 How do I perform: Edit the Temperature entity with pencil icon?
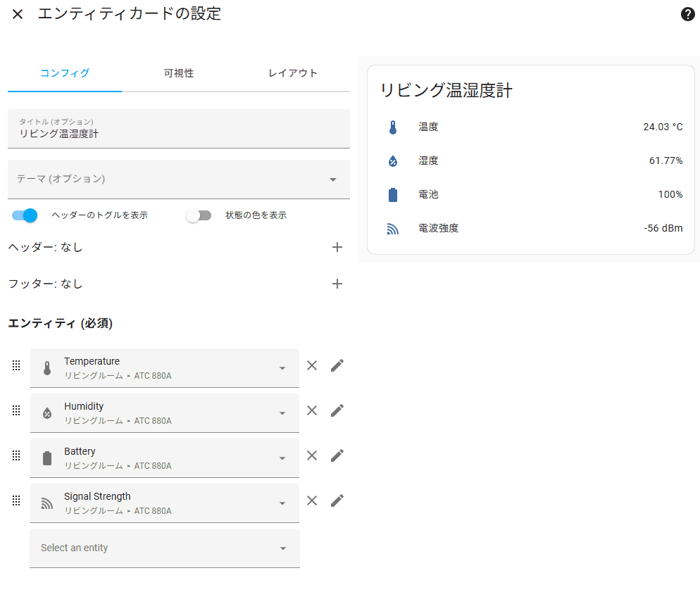[337, 365]
